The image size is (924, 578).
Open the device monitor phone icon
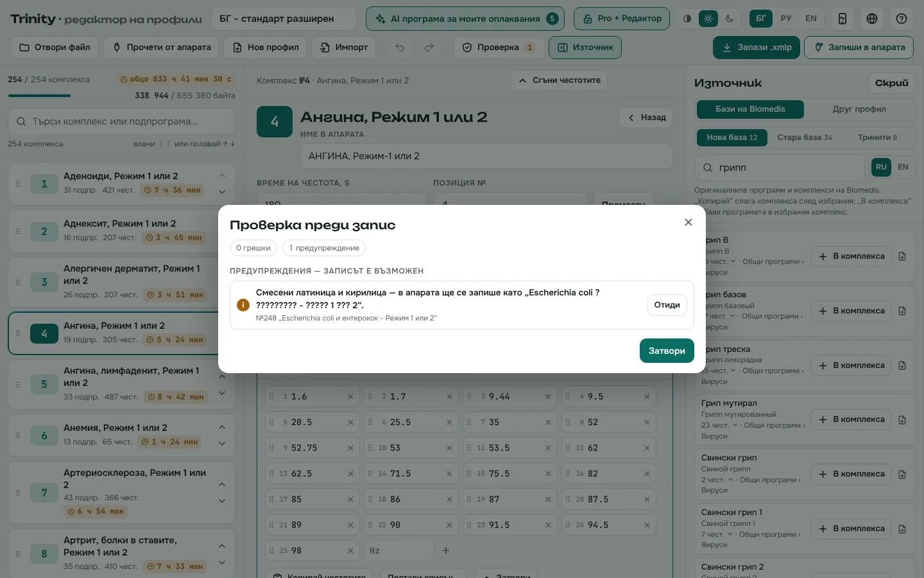(843, 19)
